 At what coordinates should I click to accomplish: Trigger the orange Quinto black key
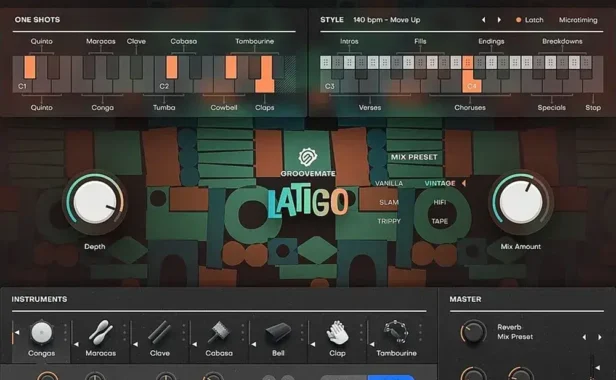point(30,67)
